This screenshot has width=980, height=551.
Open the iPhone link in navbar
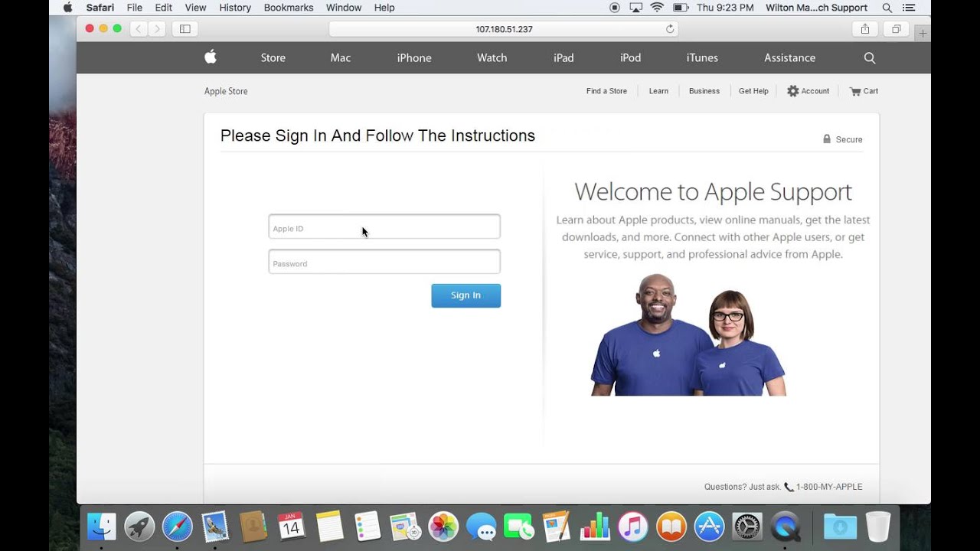414,57
